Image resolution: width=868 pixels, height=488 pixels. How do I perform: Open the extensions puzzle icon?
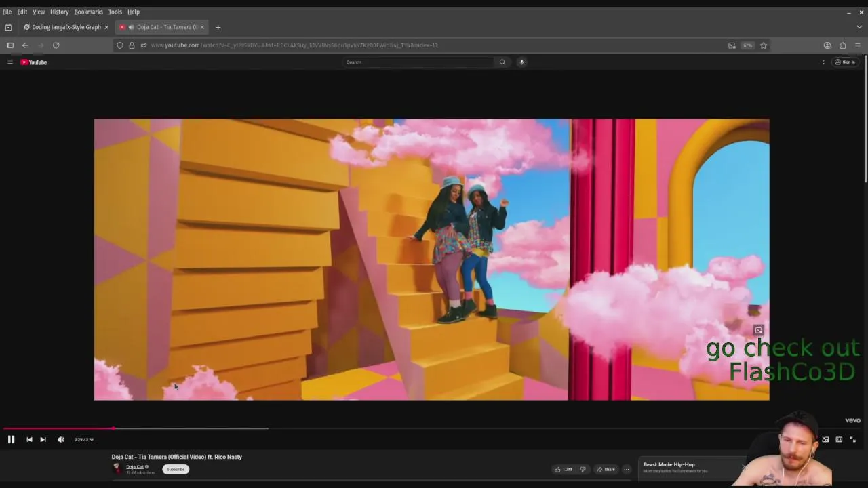[x=842, y=45]
